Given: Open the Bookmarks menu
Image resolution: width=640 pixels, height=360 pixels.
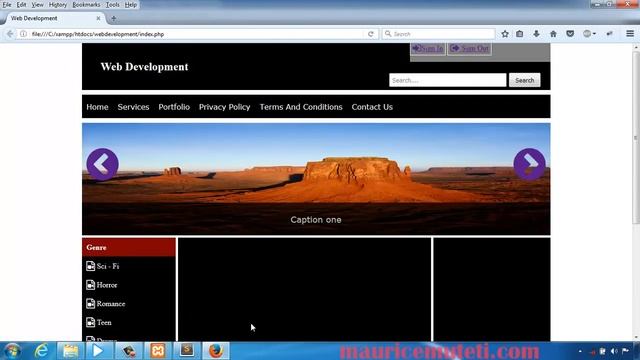Looking at the screenshot, I should tap(86, 5).
